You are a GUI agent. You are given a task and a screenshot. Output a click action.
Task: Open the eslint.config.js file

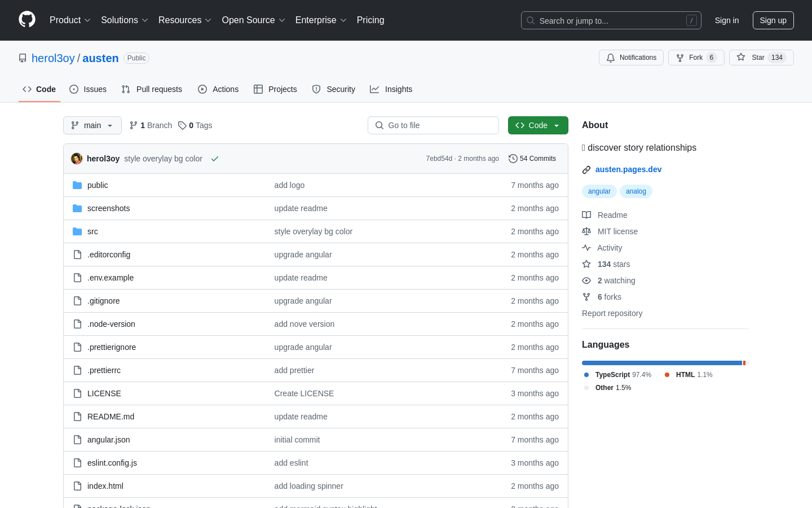click(112, 463)
